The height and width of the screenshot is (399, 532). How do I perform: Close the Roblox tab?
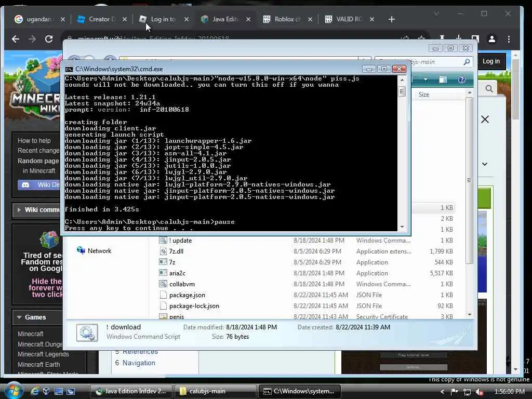[310, 19]
